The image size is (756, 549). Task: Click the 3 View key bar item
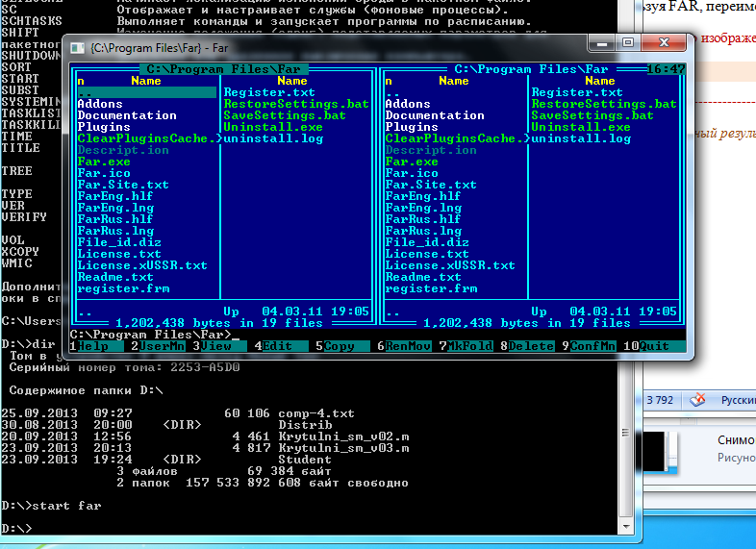coord(220,346)
